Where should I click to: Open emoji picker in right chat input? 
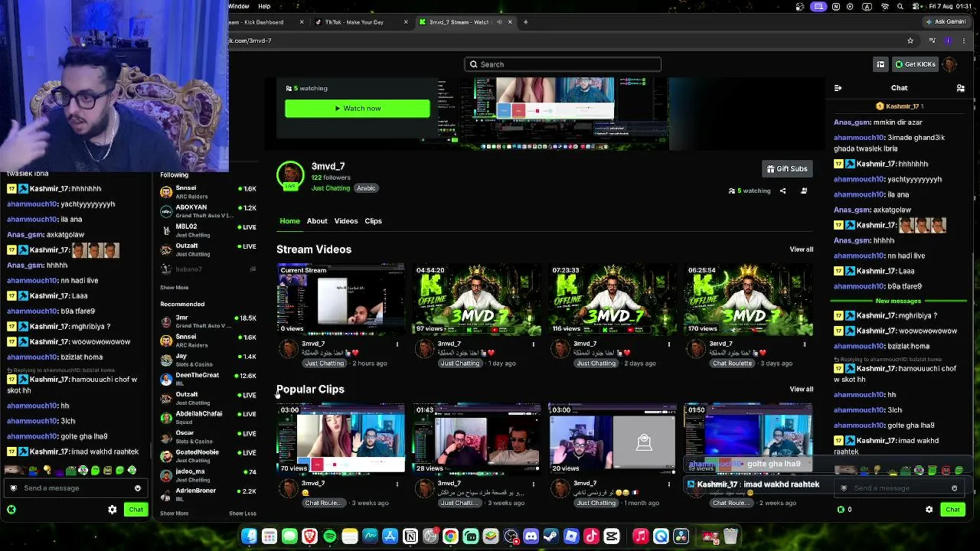tap(954, 488)
